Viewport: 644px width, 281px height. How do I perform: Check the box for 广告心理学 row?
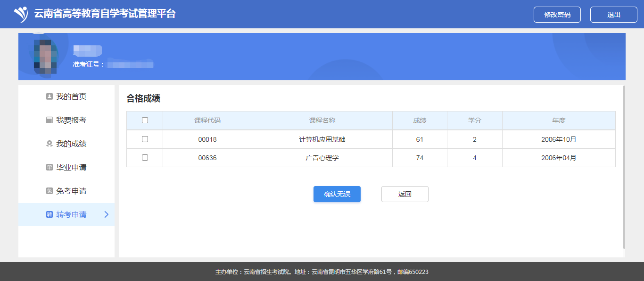pos(145,158)
